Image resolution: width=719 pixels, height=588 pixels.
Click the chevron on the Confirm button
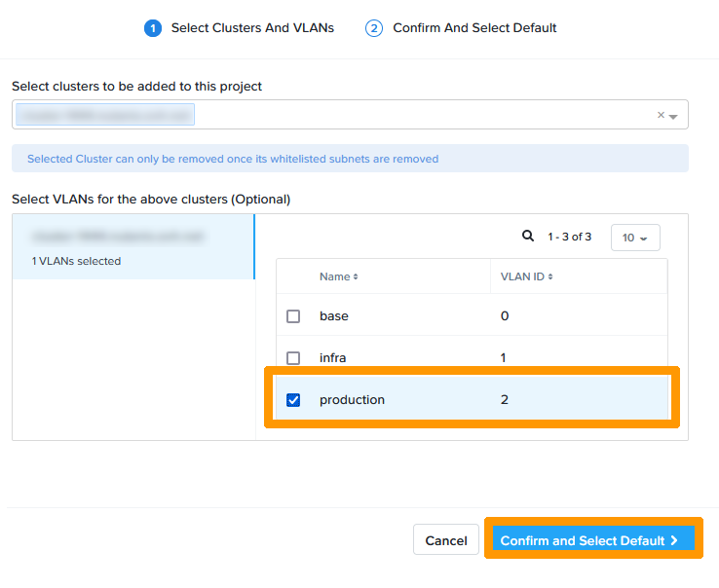674,540
